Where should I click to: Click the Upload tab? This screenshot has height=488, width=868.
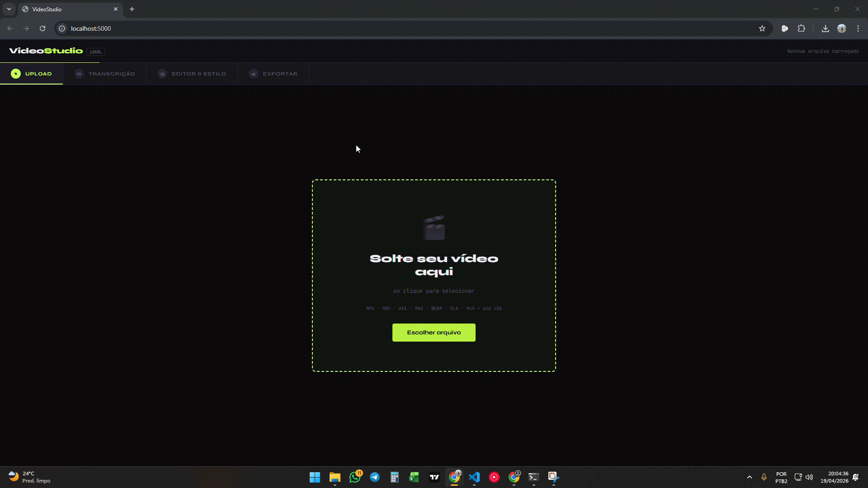click(32, 74)
